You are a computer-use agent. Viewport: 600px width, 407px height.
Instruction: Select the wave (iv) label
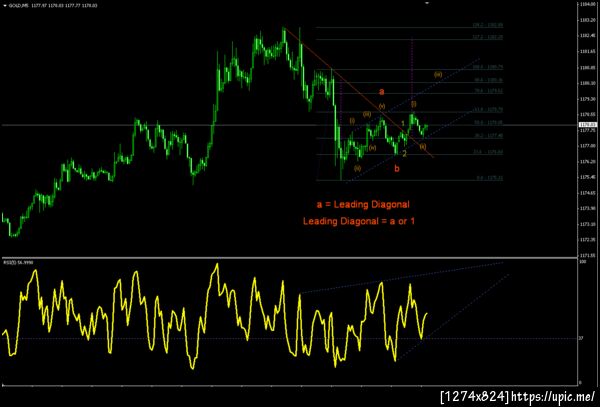(372, 148)
